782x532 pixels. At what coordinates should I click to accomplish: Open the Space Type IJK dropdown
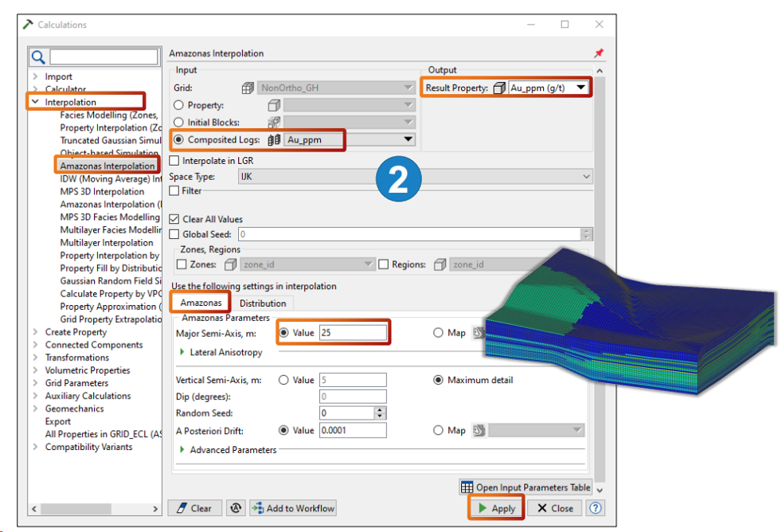click(x=416, y=177)
